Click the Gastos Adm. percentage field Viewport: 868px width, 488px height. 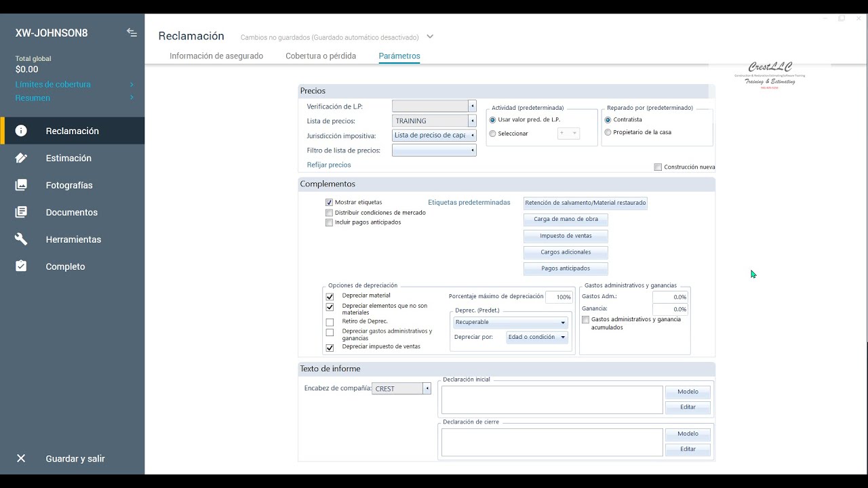click(x=670, y=297)
